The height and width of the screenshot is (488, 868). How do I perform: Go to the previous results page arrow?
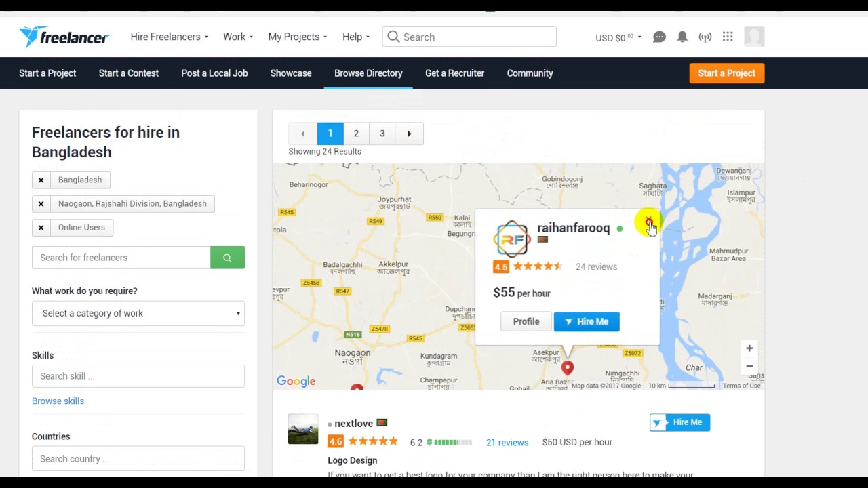(302, 134)
